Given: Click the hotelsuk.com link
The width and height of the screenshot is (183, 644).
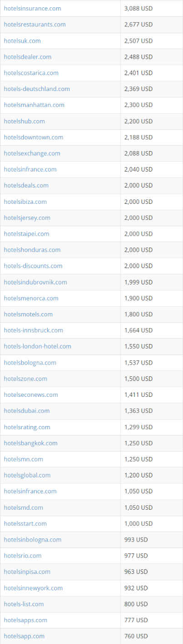Looking at the screenshot, I should pos(22,41).
